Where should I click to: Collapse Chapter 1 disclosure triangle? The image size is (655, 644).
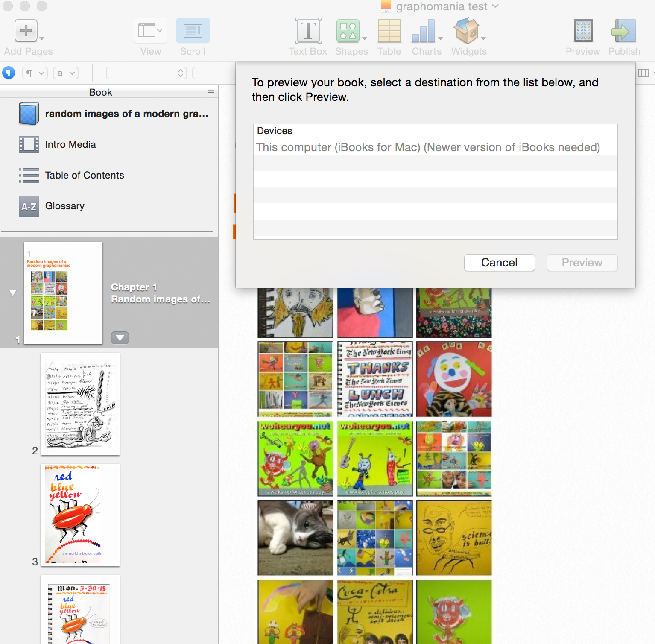(13, 293)
